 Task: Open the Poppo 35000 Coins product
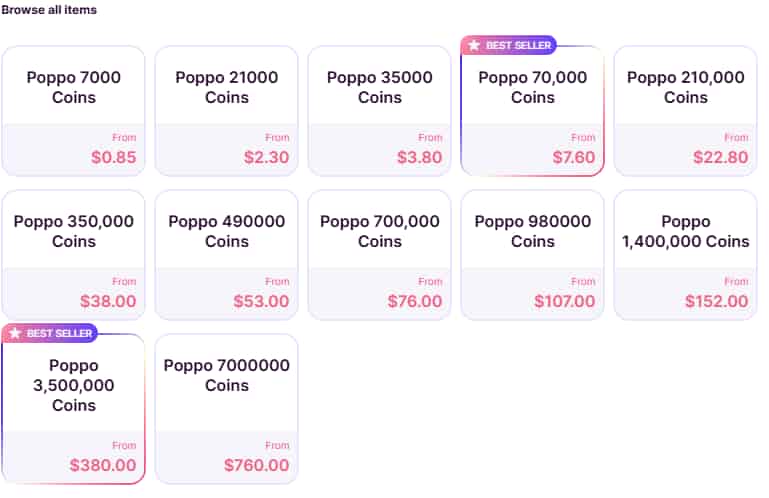pos(380,110)
